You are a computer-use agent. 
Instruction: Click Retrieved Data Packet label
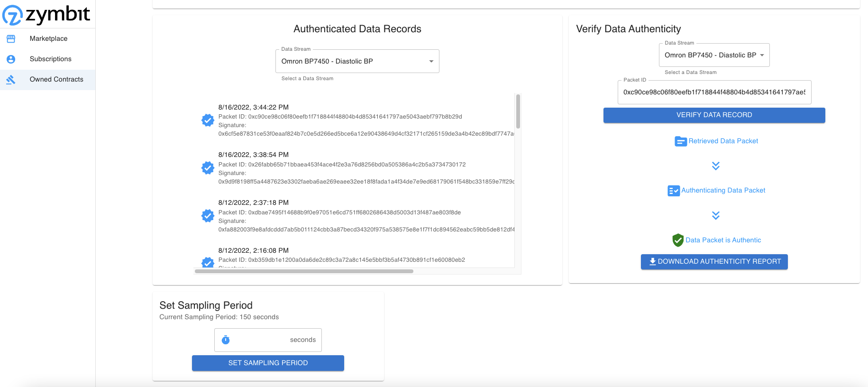723,141
